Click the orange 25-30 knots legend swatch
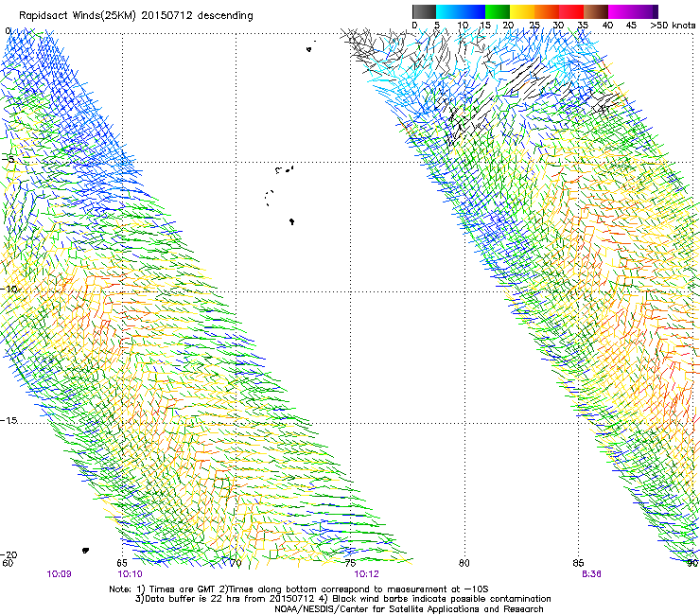700x615 pixels. tap(547, 11)
